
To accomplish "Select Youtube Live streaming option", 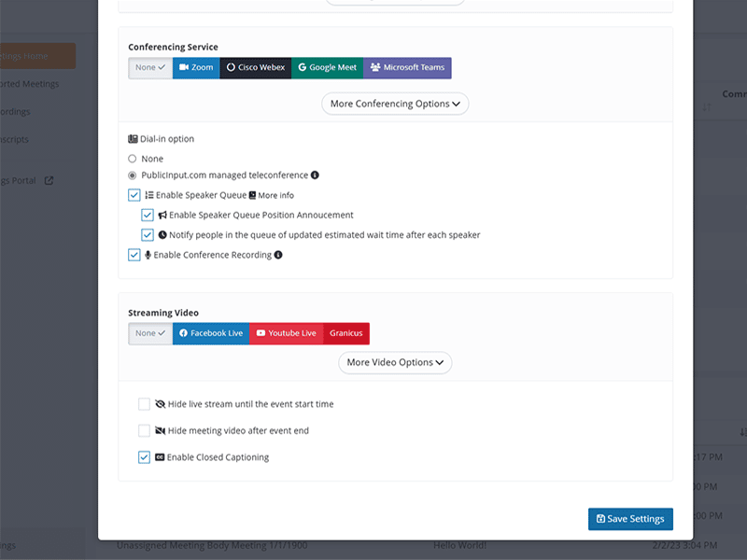I will pos(287,333).
